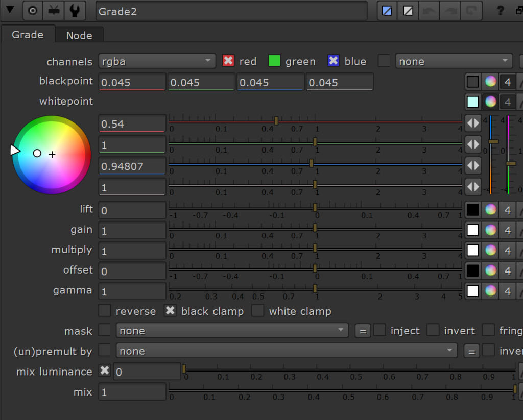Viewport: 523px width, 420px height.
Task: Open the mask channel none dropdown
Action: (232, 331)
